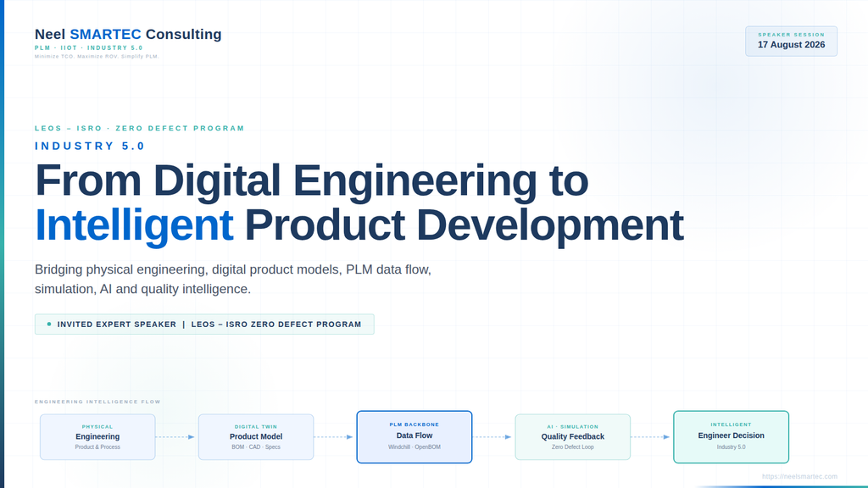The image size is (868, 488).
Task: Click the 'Bridging physical engineering' description paragraph
Action: pos(233,280)
